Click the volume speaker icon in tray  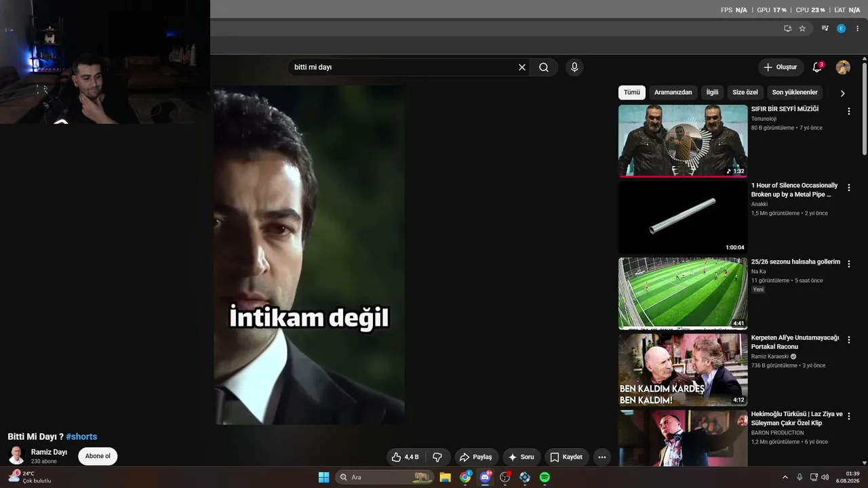[x=825, y=477]
